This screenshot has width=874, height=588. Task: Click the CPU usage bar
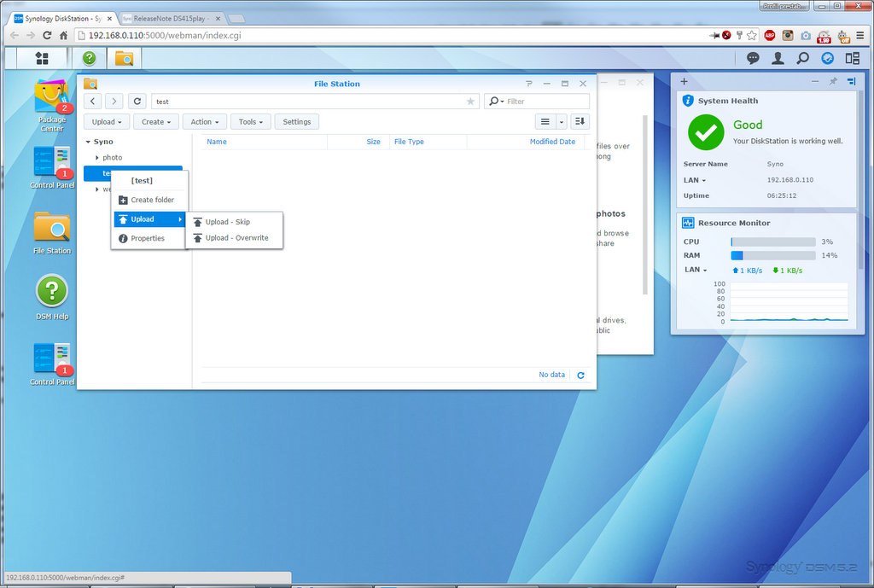tap(773, 242)
